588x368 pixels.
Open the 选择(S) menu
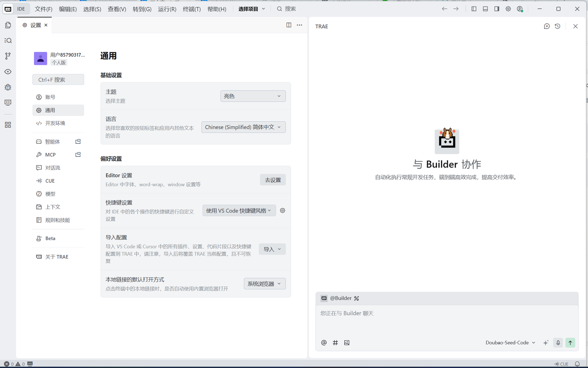click(x=92, y=9)
